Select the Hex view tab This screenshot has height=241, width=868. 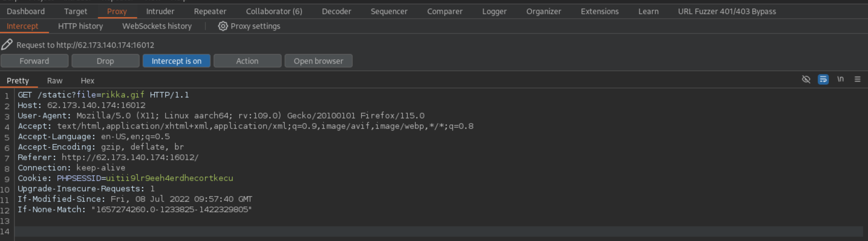point(87,81)
